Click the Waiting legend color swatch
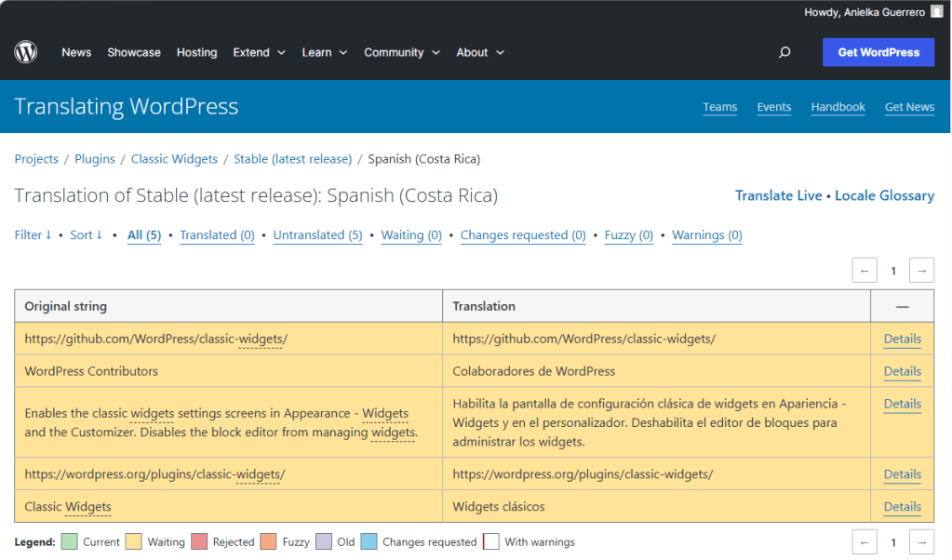952x560 pixels. click(x=134, y=541)
